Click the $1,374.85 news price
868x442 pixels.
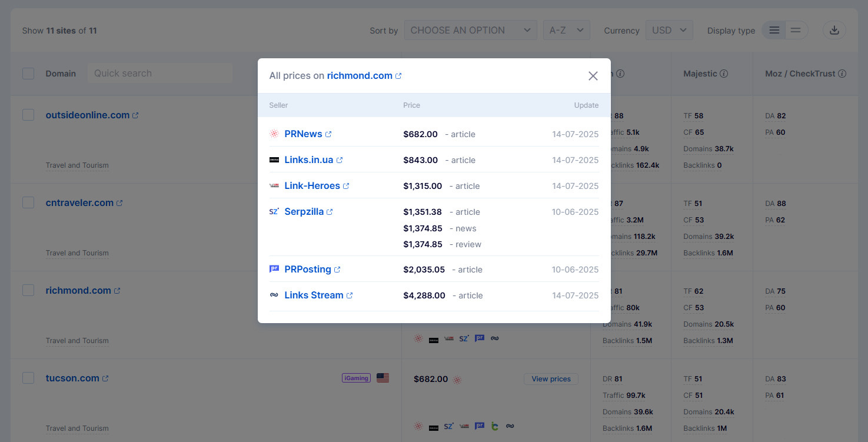pos(423,228)
